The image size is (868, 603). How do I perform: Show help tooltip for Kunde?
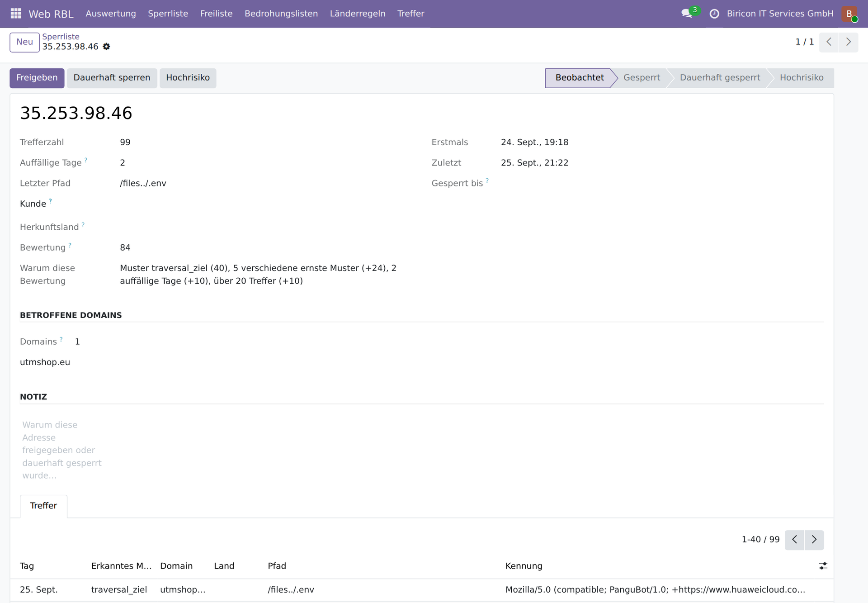[50, 201]
